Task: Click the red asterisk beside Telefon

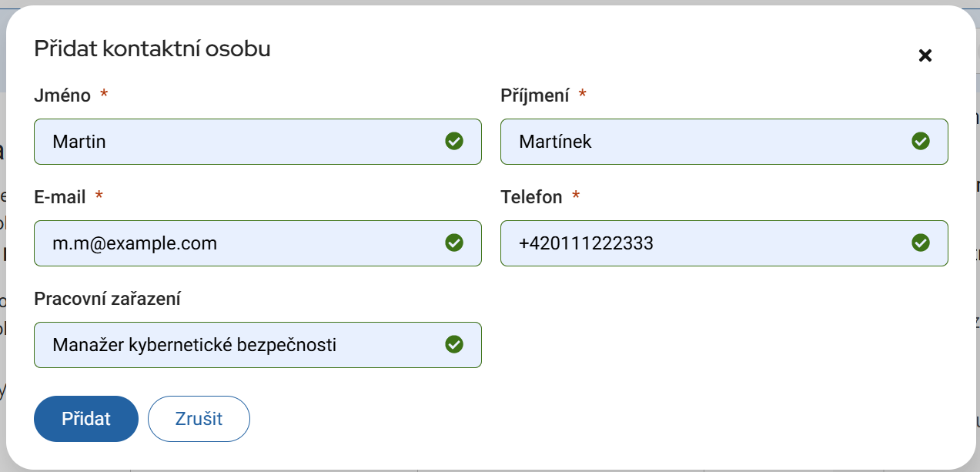Action: click(576, 196)
